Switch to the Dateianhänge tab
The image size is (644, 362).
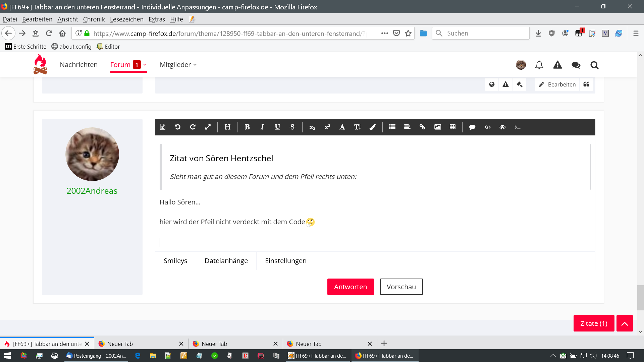pos(226,261)
